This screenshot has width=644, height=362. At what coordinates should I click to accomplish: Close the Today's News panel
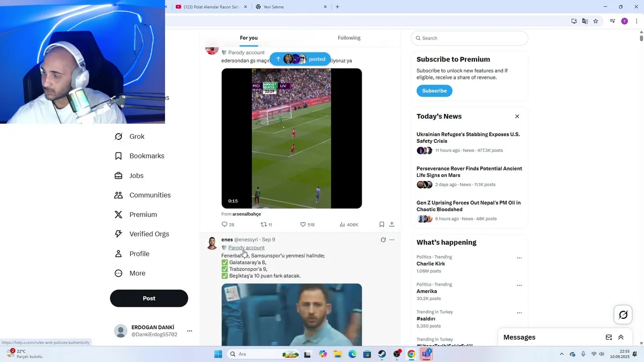[x=517, y=116]
